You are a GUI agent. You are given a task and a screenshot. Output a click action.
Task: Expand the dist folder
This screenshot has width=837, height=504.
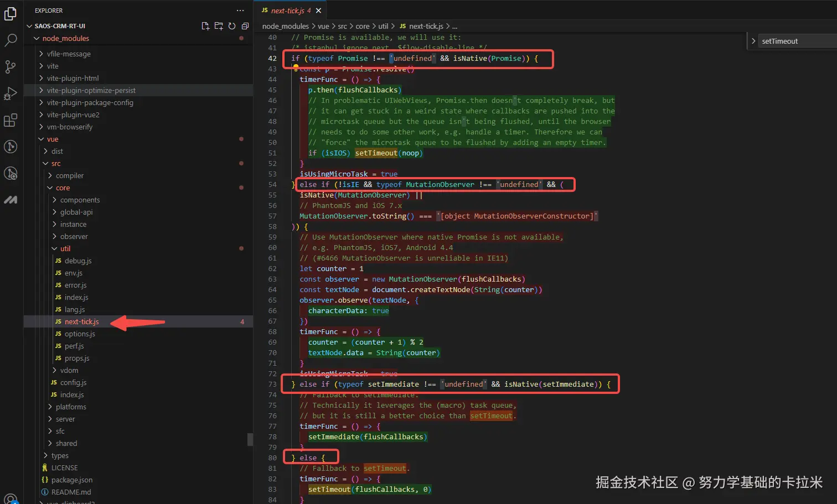pyautogui.click(x=138, y=151)
